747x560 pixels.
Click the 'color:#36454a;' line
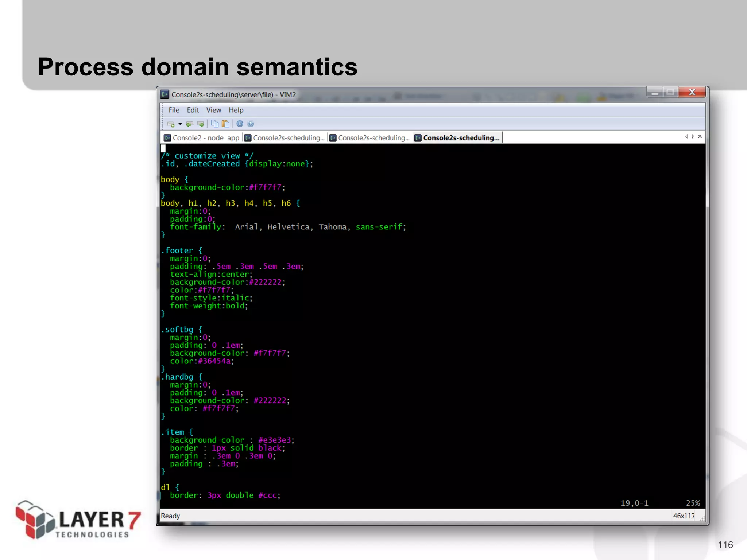coord(202,361)
